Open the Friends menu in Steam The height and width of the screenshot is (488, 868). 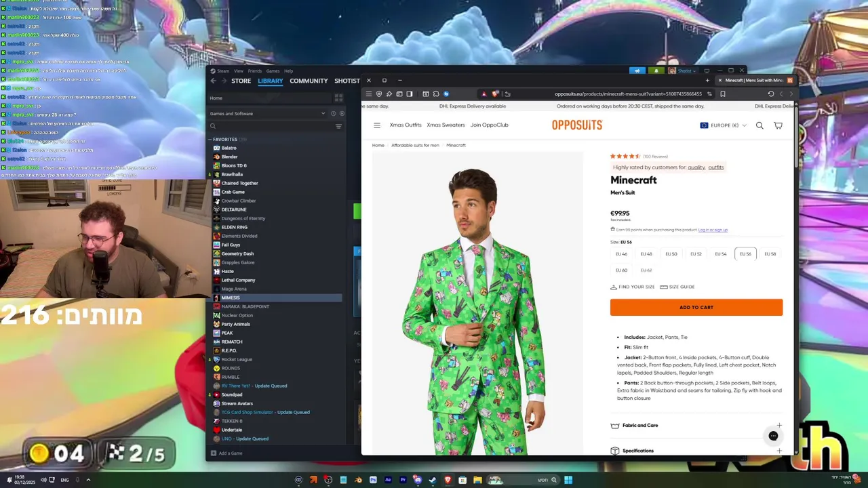coord(254,71)
